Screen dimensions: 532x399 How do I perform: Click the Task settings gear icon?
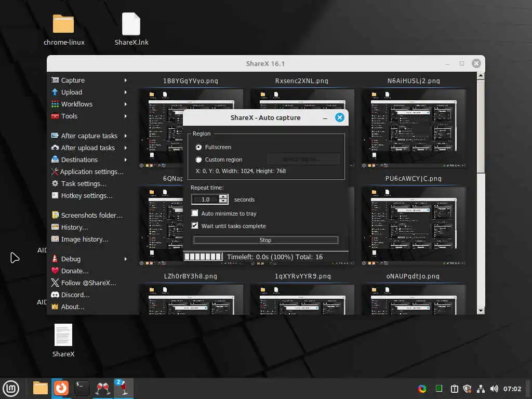click(55, 183)
